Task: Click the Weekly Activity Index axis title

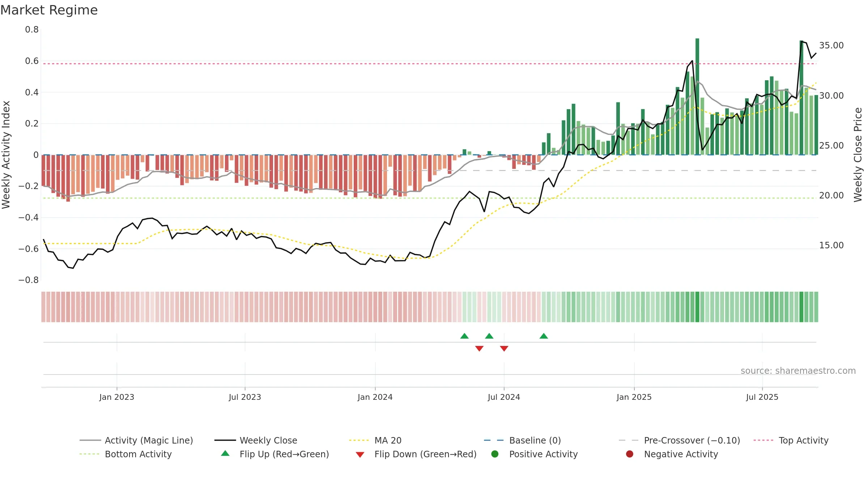Action: tap(6, 155)
